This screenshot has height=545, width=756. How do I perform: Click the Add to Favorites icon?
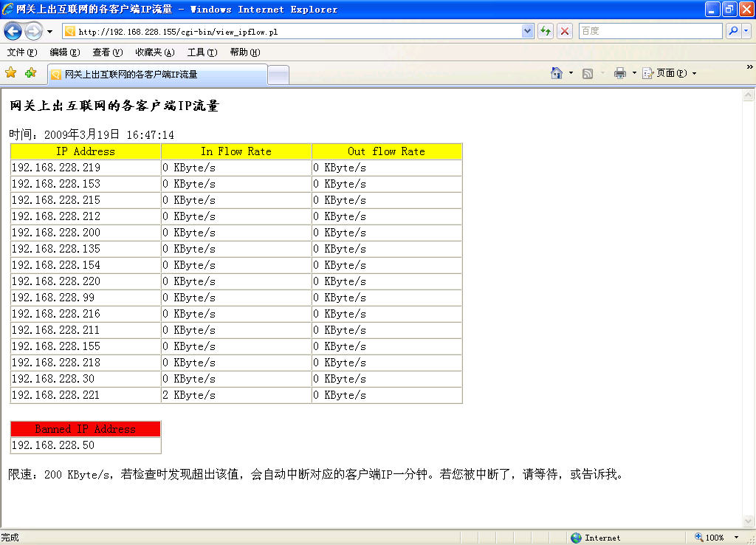pos(30,73)
